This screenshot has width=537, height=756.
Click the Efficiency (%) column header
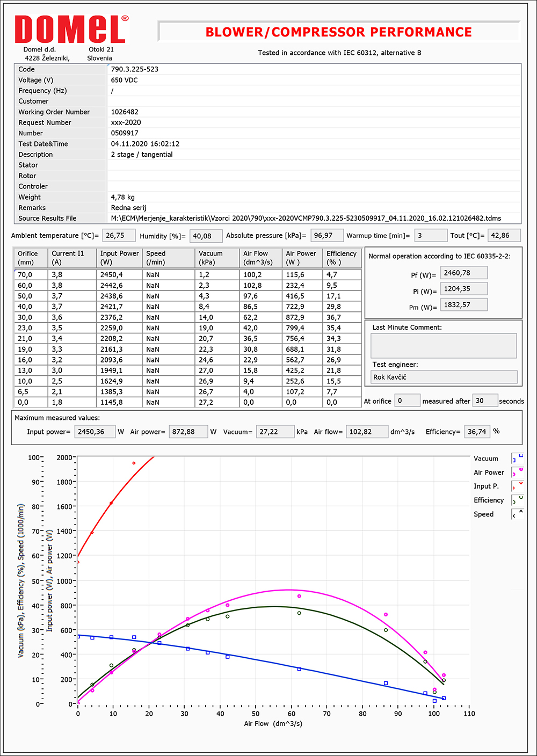pos(342,258)
